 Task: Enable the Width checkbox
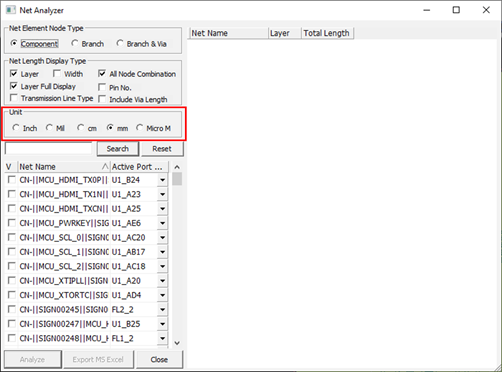tap(57, 73)
